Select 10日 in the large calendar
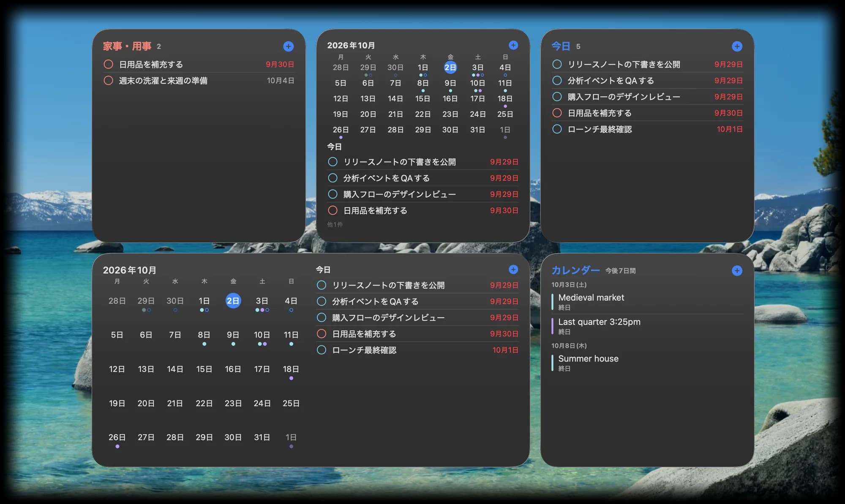 [x=262, y=335]
